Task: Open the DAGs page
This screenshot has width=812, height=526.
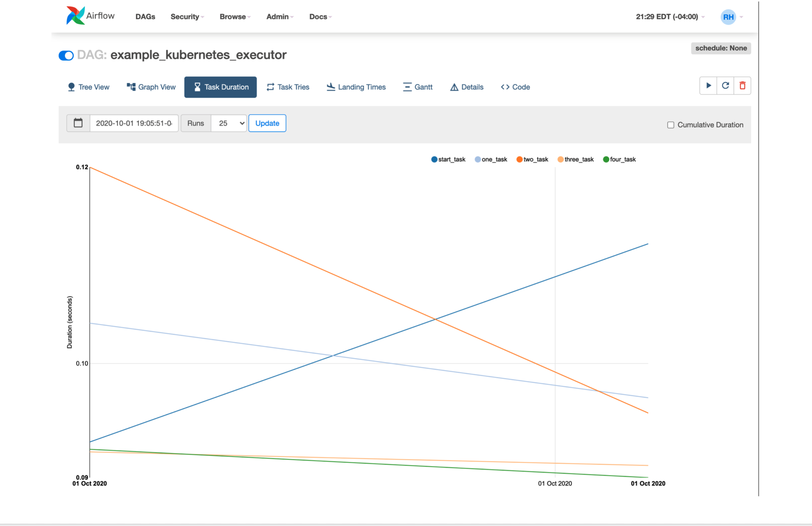Action: pyautogui.click(x=145, y=17)
